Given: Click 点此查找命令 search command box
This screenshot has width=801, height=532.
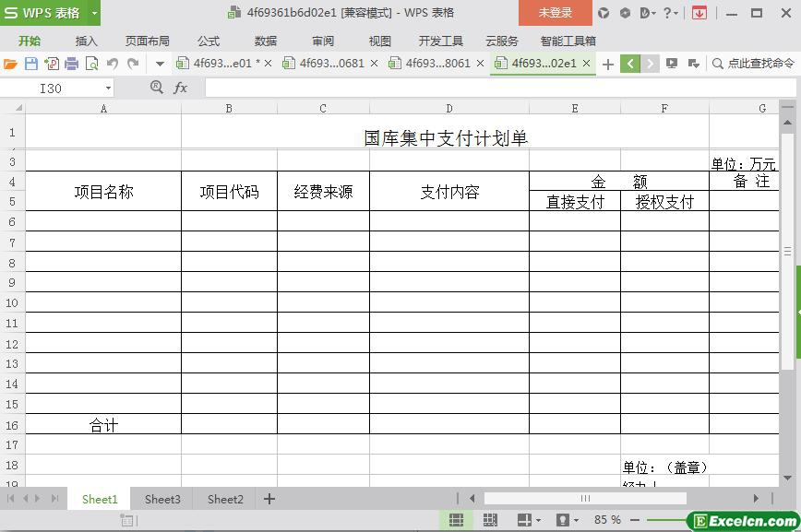Looking at the screenshot, I should point(753,64).
